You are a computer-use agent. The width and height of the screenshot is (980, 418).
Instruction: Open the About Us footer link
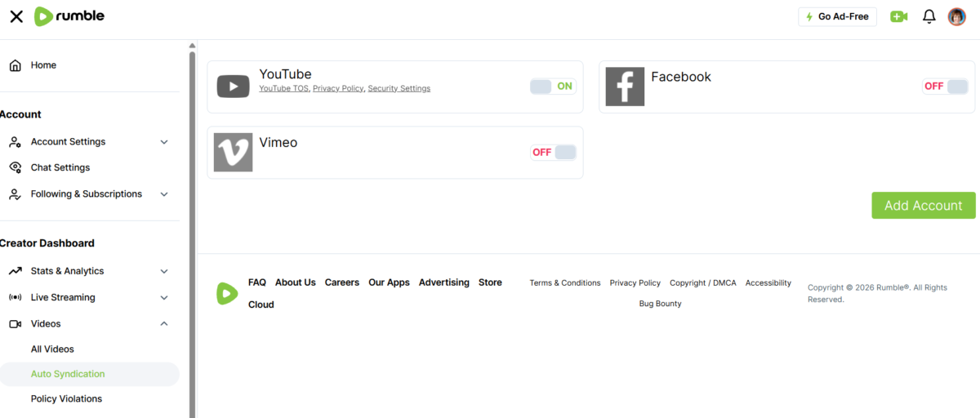[x=296, y=282]
